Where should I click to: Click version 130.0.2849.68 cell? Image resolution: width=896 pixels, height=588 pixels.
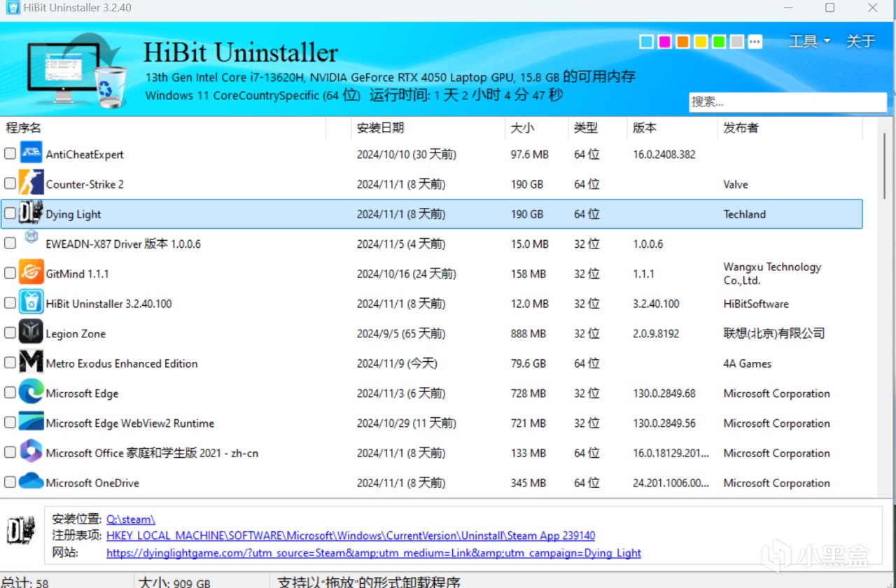pyautogui.click(x=664, y=393)
